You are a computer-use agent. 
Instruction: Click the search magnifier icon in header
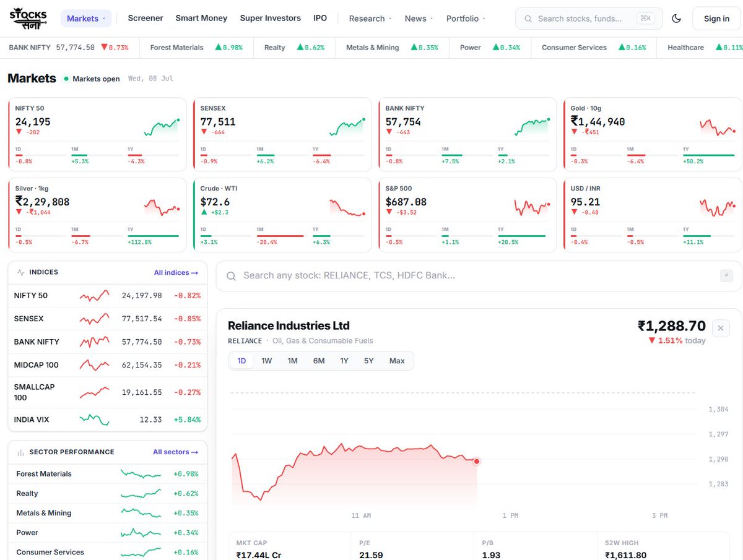[528, 19]
